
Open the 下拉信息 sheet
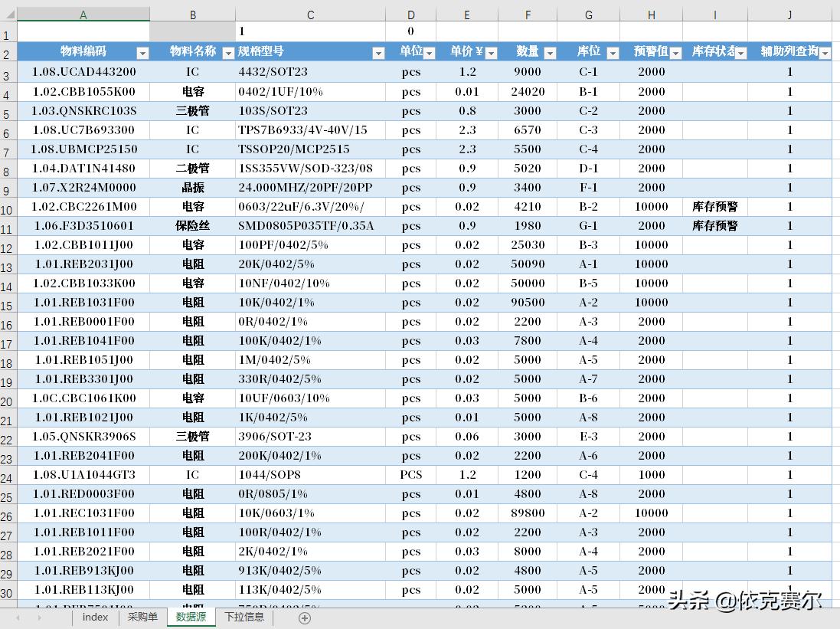[x=244, y=617]
